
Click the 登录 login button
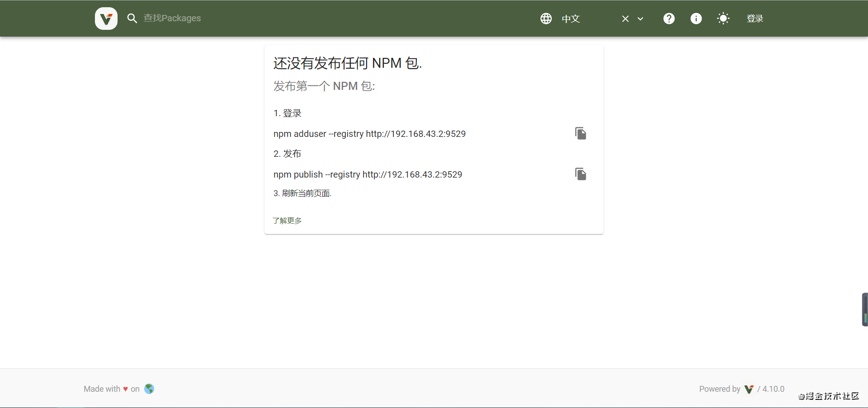(x=755, y=19)
